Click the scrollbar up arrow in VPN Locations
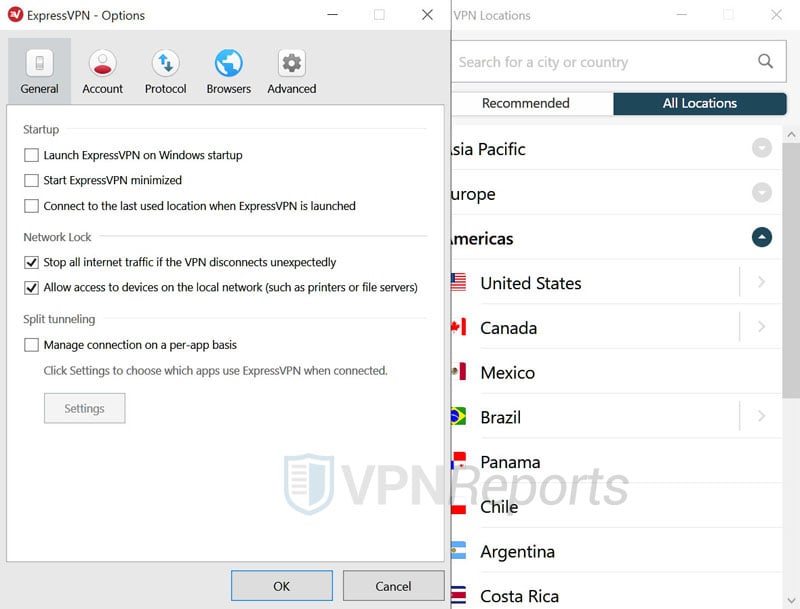The width and height of the screenshot is (800, 609). [x=791, y=135]
